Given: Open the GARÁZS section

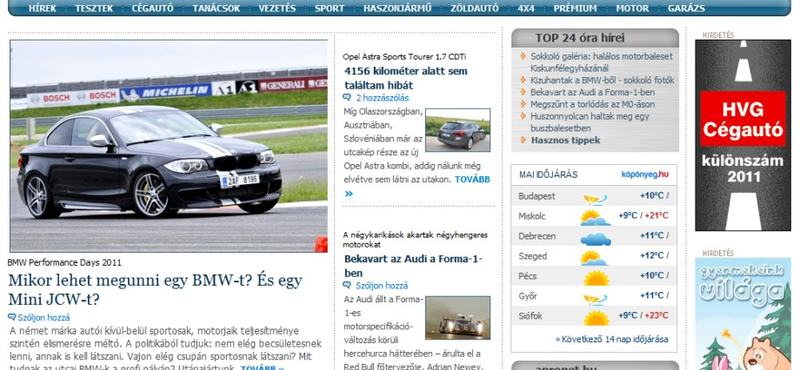Looking at the screenshot, I should coord(686,8).
